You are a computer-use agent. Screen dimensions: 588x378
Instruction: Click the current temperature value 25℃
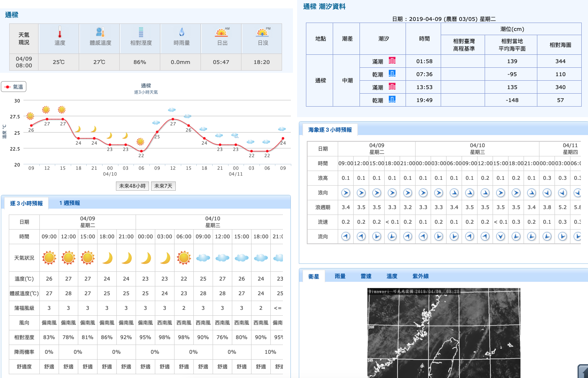point(59,62)
